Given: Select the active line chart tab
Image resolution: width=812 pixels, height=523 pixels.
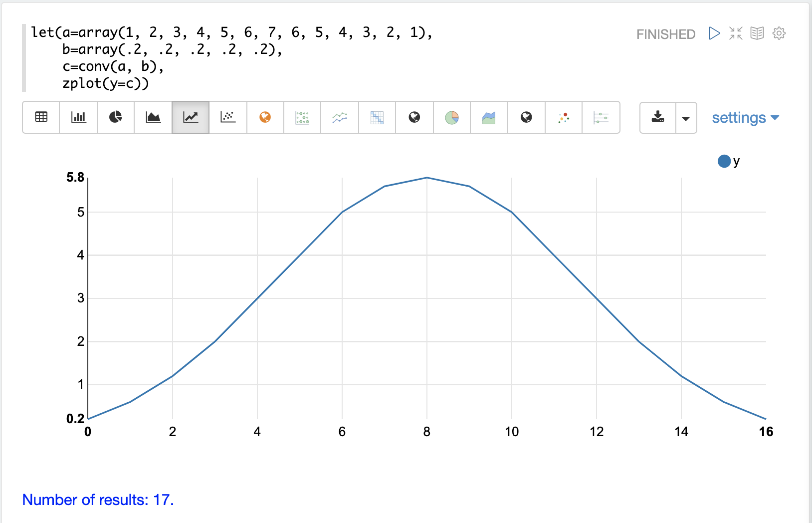Looking at the screenshot, I should point(191,117).
